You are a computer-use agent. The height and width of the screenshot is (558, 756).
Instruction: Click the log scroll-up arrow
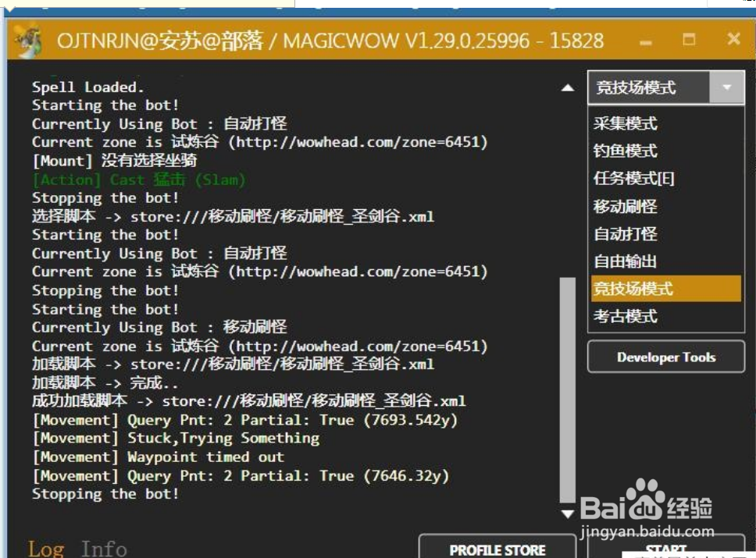[568, 87]
